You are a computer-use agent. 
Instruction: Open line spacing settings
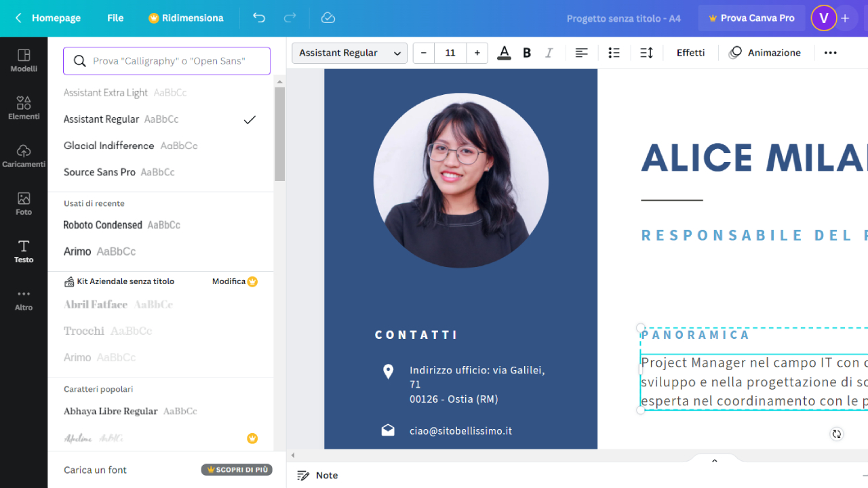[646, 53]
